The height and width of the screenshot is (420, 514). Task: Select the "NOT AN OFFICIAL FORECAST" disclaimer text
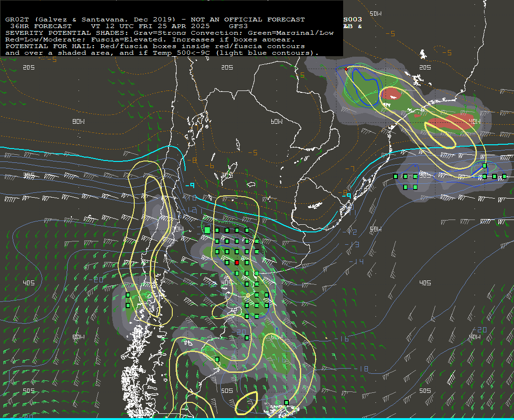(248, 20)
